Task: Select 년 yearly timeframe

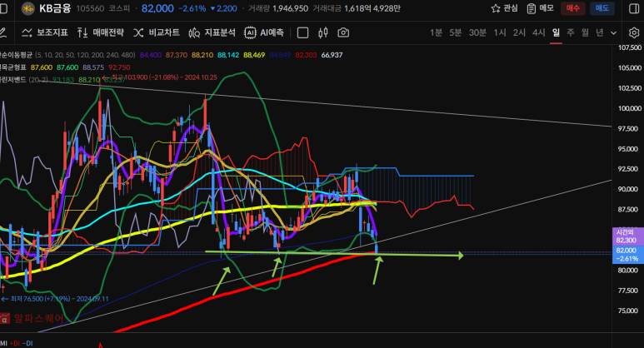Action: (x=600, y=32)
